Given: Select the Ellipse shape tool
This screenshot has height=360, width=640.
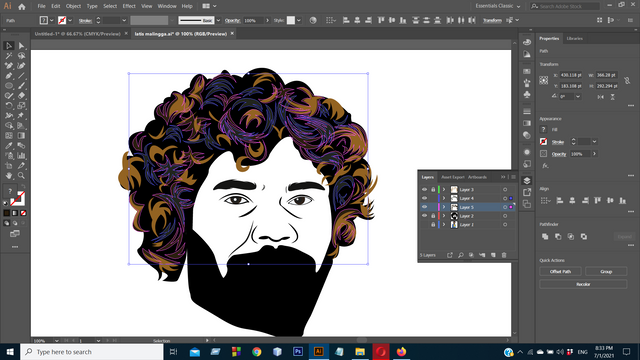Looking at the screenshot, I should pos(9,86).
